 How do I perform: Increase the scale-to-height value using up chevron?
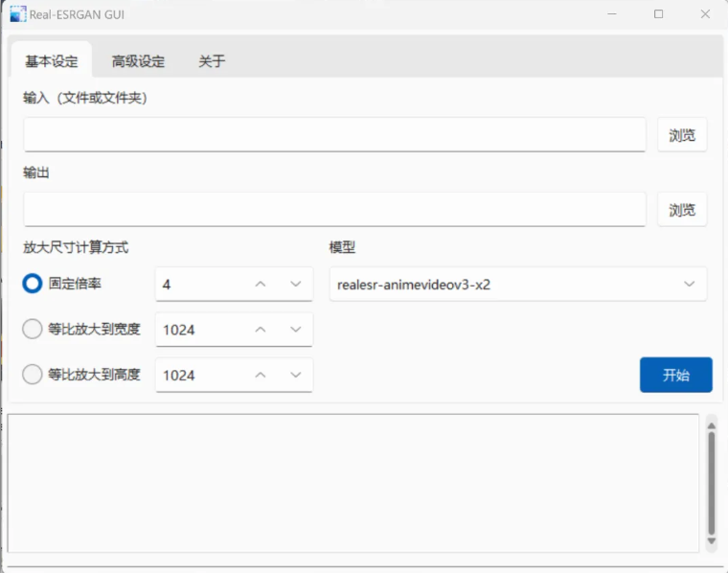click(260, 376)
